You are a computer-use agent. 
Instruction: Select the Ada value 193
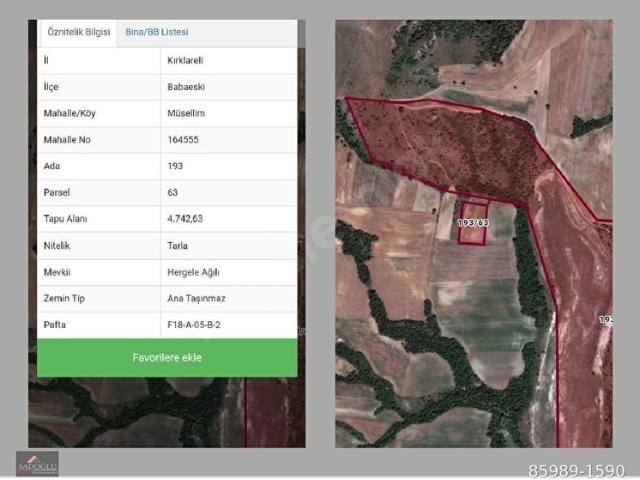(x=175, y=166)
